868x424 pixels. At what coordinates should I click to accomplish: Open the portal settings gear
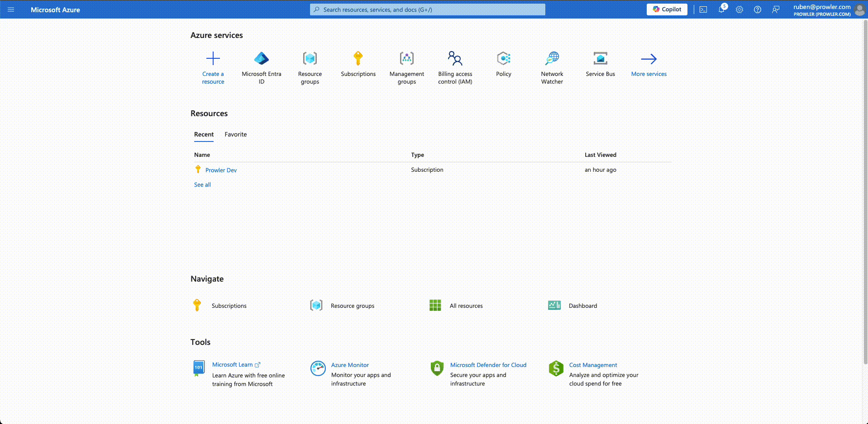point(739,9)
